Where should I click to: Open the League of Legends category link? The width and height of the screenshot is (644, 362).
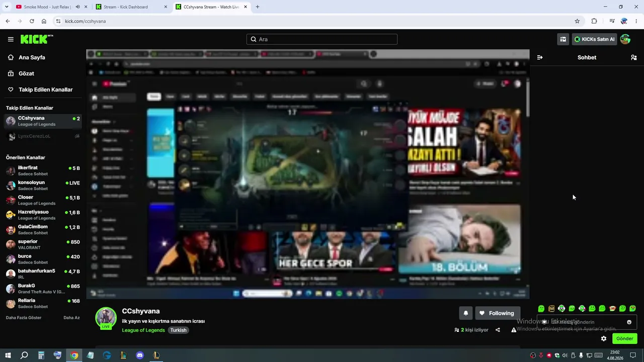pyautogui.click(x=143, y=330)
